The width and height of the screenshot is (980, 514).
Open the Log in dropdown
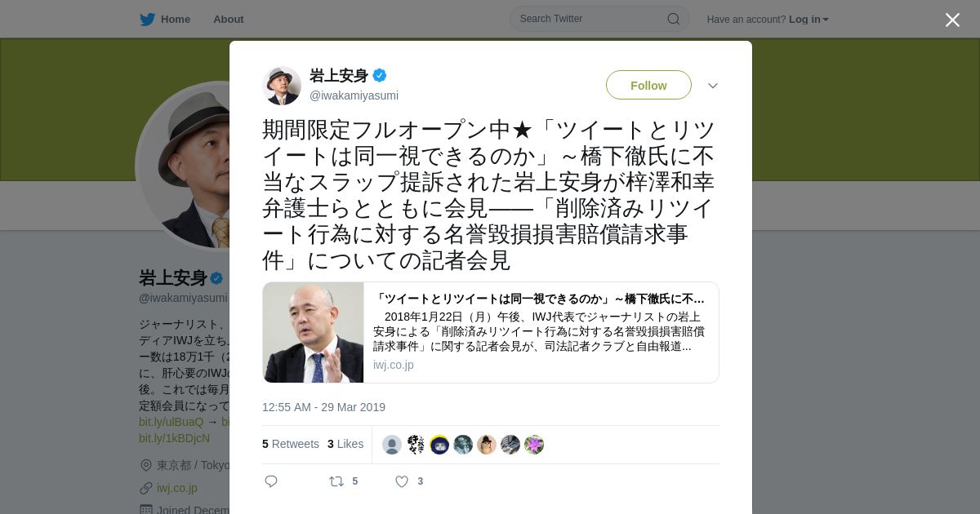point(808,19)
